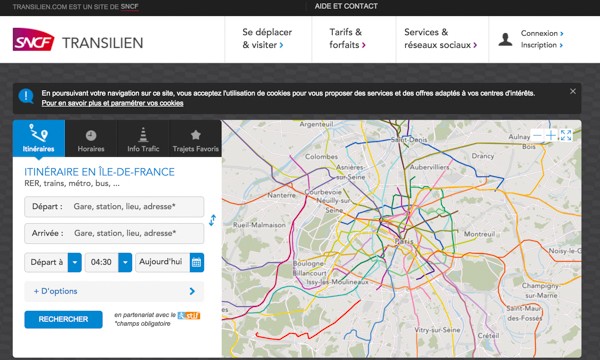The height and width of the screenshot is (360, 600).
Task: Click the Rechercher button
Action: click(x=64, y=319)
